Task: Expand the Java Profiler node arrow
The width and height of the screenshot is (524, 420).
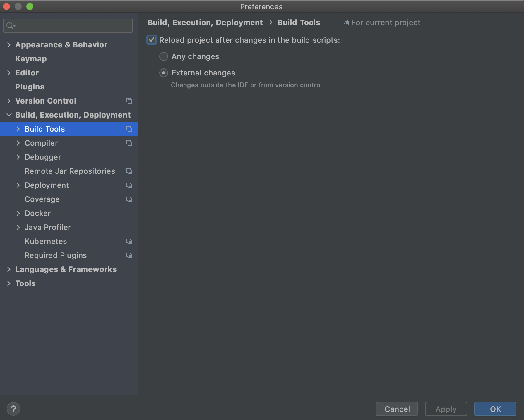Action: coord(18,227)
